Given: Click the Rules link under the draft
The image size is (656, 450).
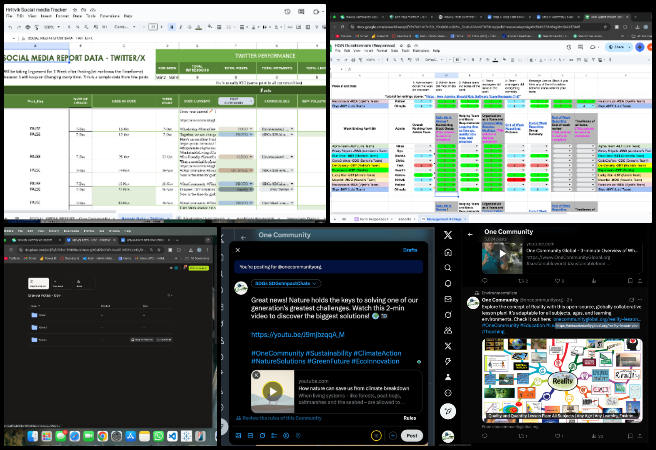Looking at the screenshot, I should click(410, 418).
